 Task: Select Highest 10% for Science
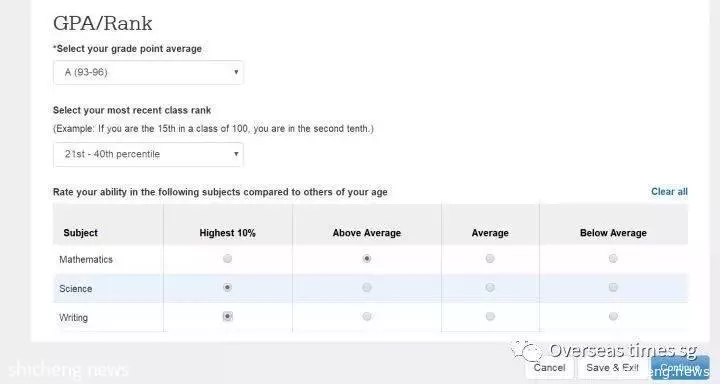[227, 288]
